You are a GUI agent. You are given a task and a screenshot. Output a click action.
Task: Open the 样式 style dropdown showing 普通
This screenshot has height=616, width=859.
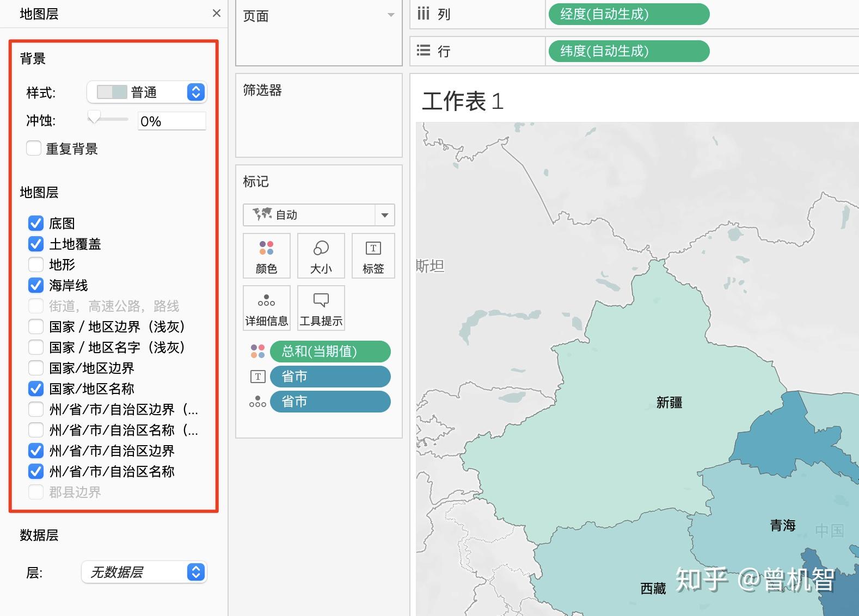[147, 92]
